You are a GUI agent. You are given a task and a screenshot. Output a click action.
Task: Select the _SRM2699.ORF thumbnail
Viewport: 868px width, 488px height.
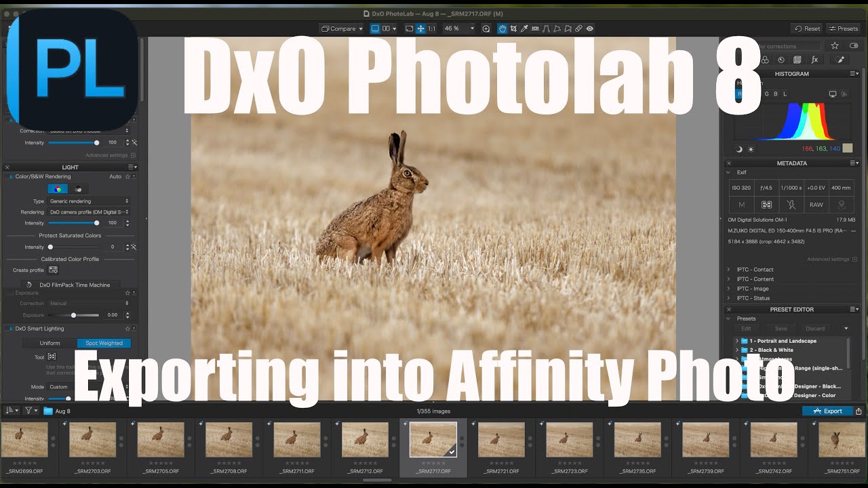point(24,440)
